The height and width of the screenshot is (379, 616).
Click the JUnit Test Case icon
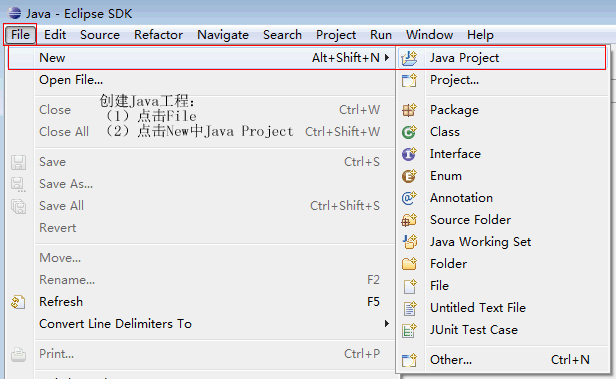coord(409,330)
